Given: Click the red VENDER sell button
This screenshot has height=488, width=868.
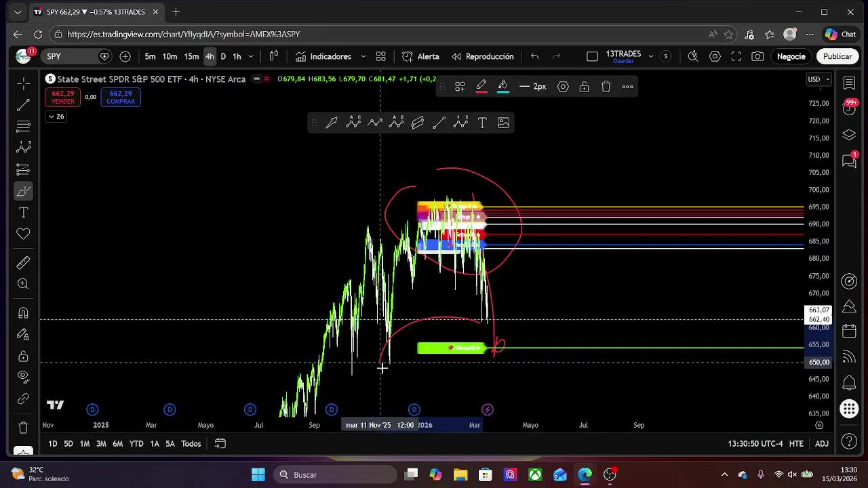Looking at the screenshot, I should pos(63,98).
